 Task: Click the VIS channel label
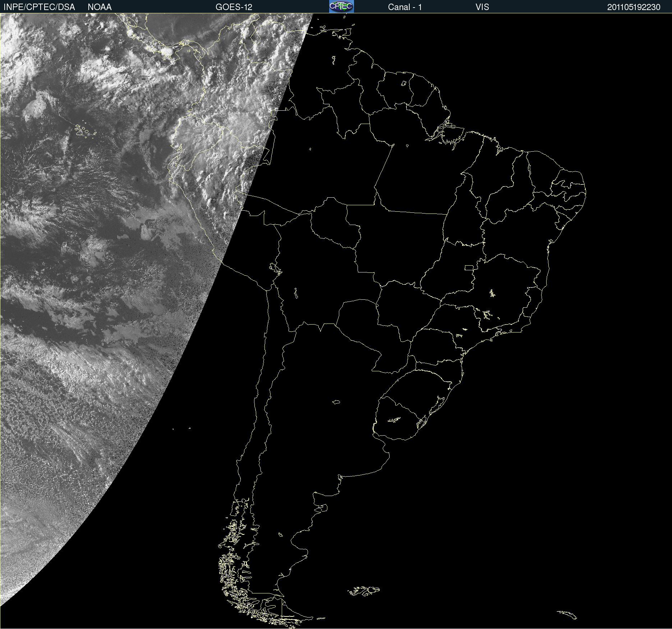point(482,7)
